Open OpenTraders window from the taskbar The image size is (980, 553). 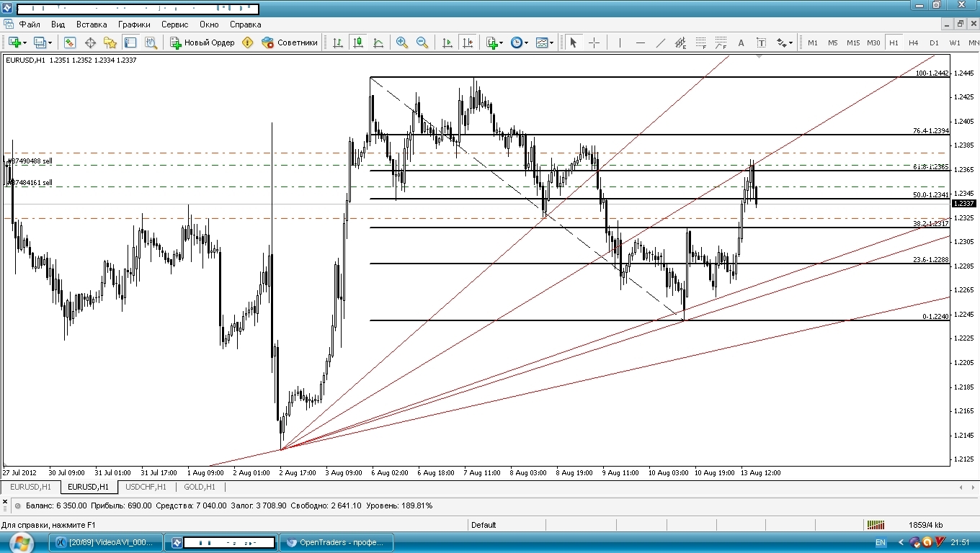click(337, 542)
